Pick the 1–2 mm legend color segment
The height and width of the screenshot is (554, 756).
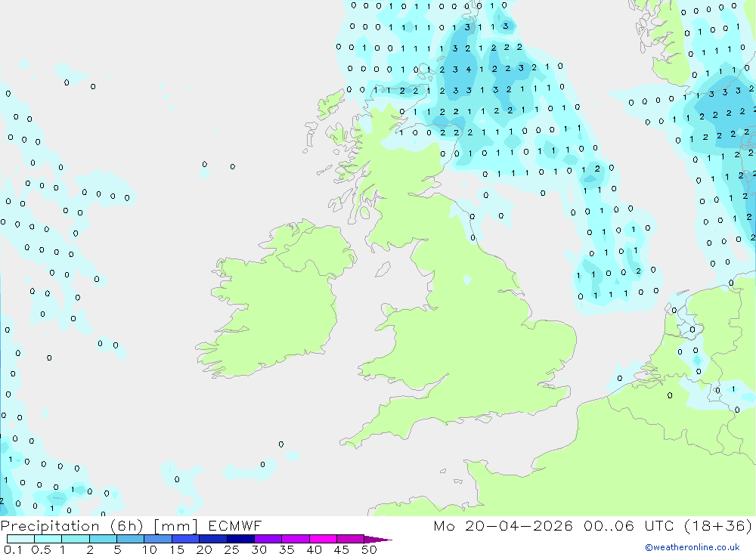tap(75, 539)
